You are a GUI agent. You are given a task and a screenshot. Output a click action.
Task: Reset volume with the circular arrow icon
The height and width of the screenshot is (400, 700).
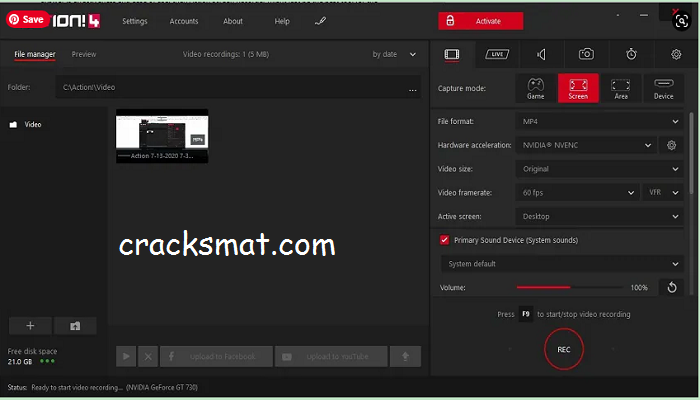(x=671, y=288)
